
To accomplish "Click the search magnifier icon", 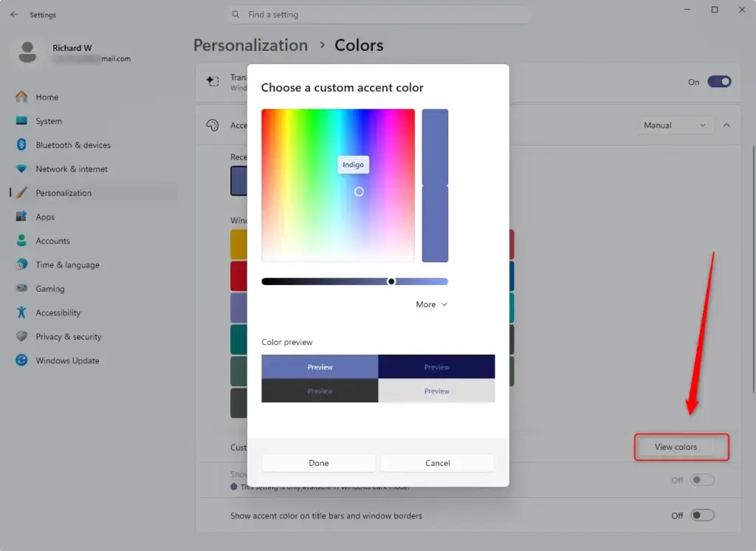I will point(236,15).
